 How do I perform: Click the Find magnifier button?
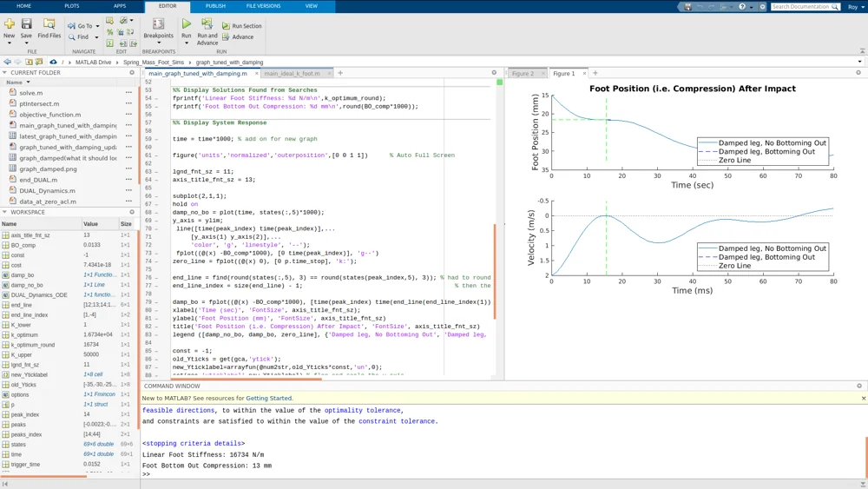79,37
